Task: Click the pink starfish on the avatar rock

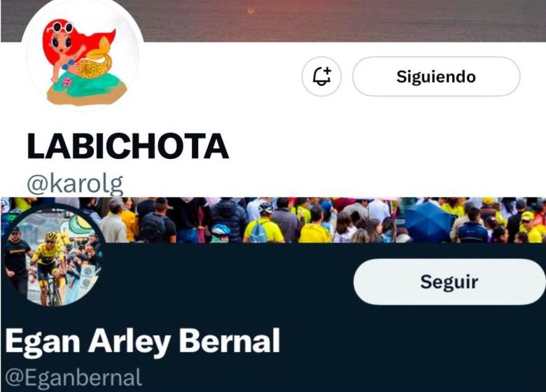Action: click(66, 82)
